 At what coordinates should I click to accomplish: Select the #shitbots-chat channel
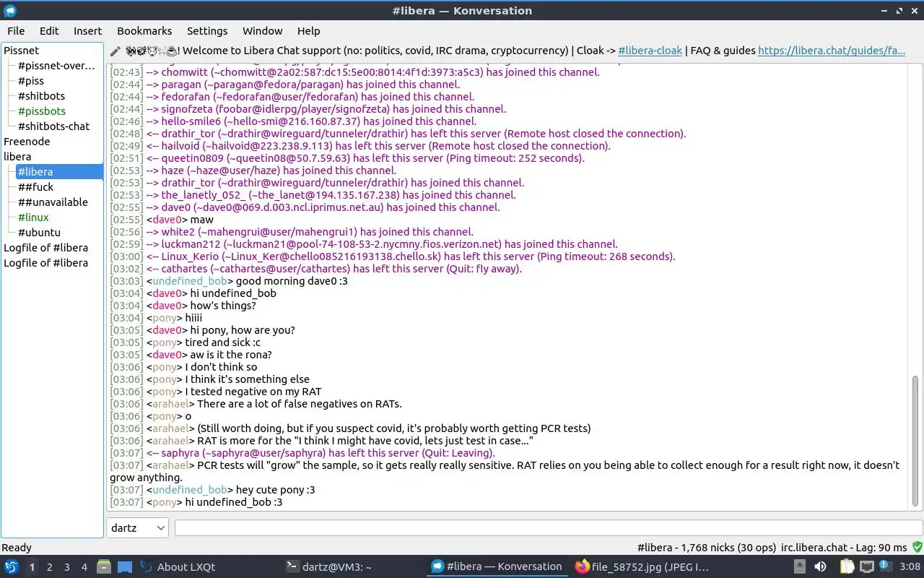click(53, 126)
